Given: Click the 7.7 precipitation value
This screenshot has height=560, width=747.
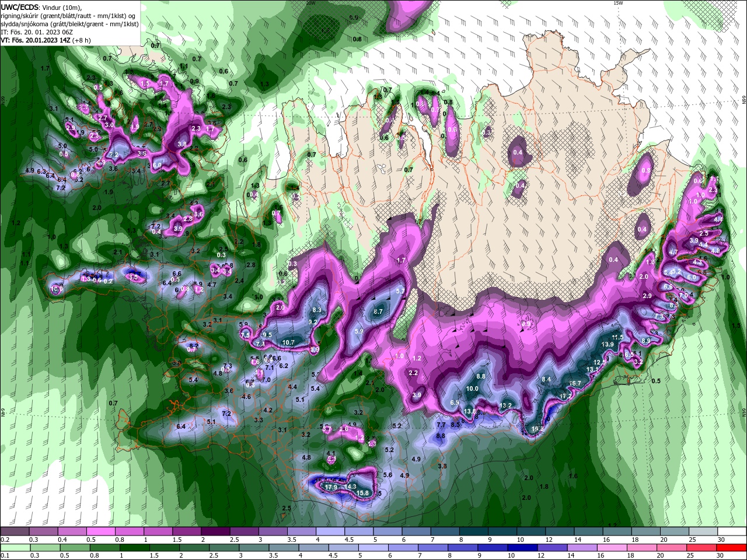Looking at the screenshot, I should 441,425.
